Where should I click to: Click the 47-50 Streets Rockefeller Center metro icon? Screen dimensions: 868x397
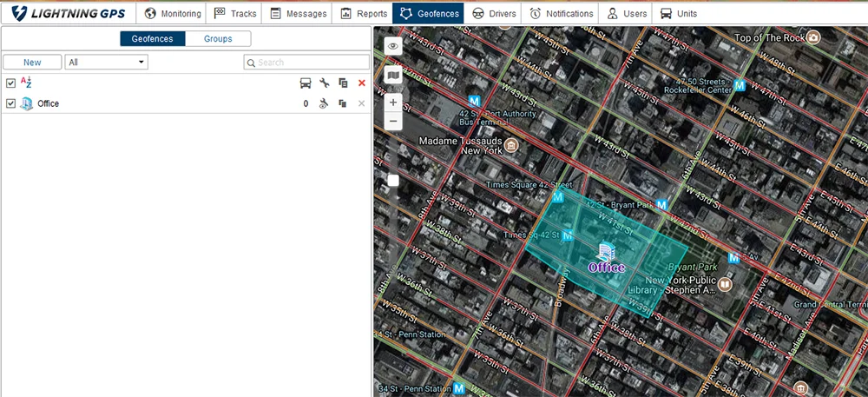pyautogui.click(x=740, y=85)
